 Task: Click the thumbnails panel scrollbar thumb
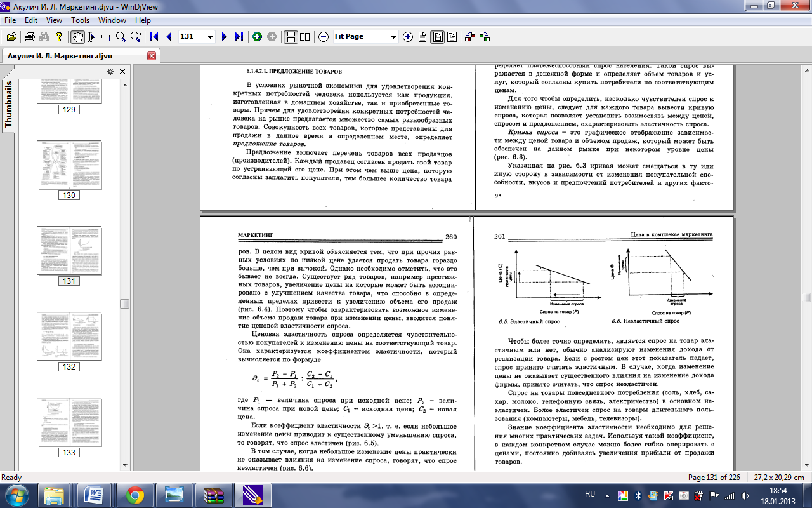coord(125,304)
